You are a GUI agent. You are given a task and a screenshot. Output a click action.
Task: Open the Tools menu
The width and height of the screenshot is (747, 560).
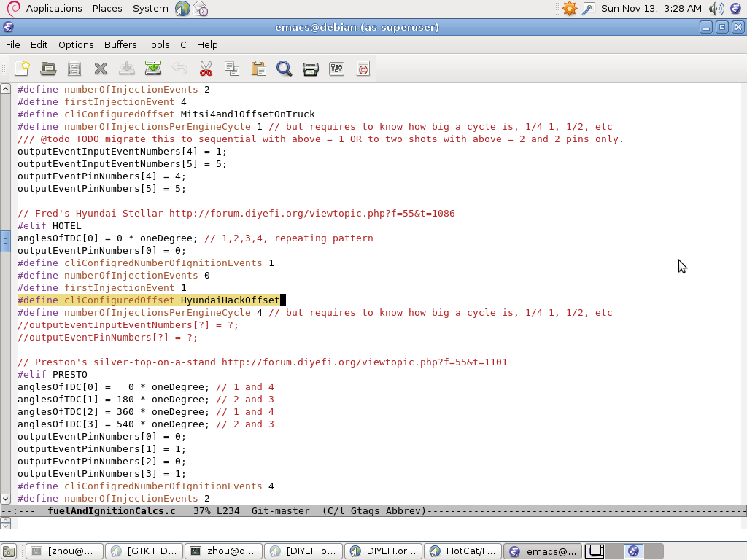[x=158, y=44]
